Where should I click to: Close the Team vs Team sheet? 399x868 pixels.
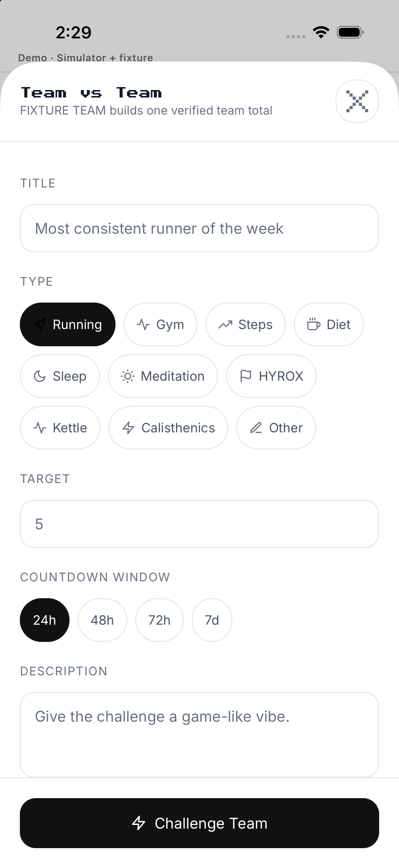(x=357, y=101)
